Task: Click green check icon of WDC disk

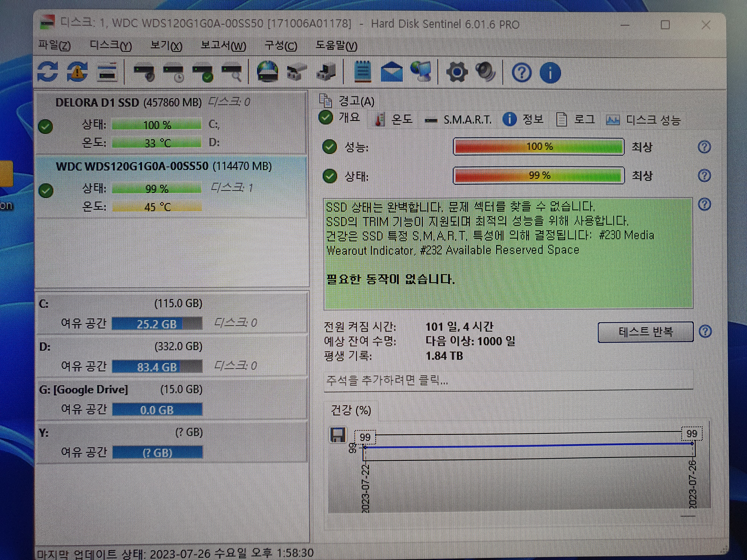Action: coord(46,191)
